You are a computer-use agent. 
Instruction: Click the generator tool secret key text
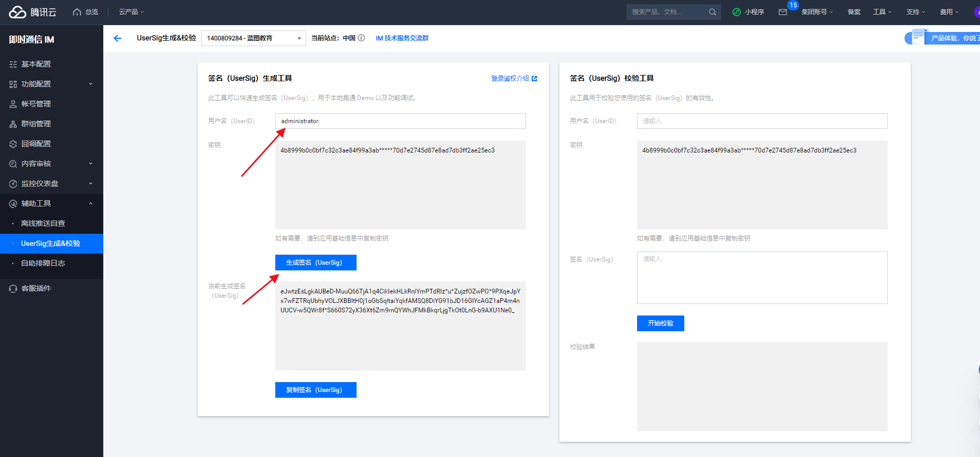[x=387, y=150]
